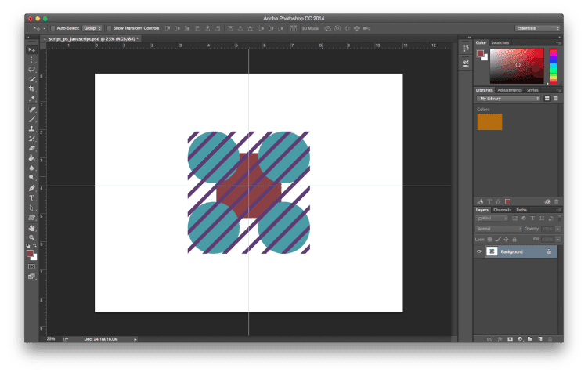Toggle Lock all padlock icon
The width and height of the screenshot is (588, 376).
pos(514,240)
